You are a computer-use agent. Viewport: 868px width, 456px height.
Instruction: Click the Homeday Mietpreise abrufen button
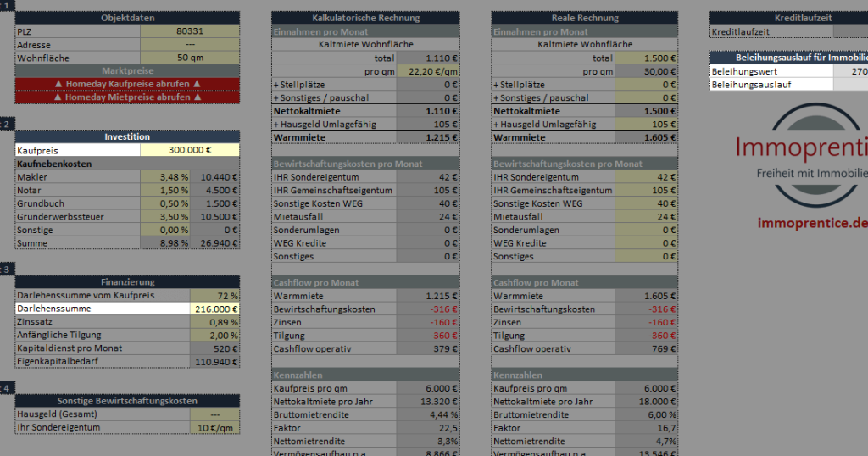(x=127, y=97)
